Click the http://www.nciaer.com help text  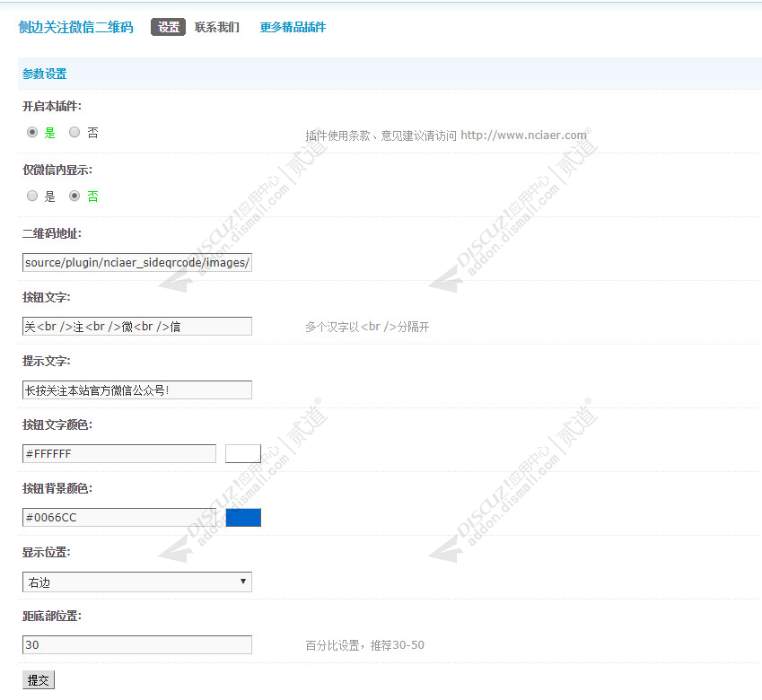pyautogui.click(x=523, y=135)
